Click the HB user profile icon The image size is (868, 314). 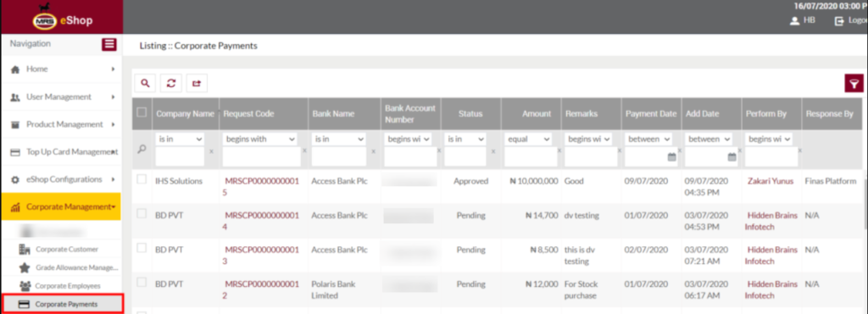click(795, 20)
